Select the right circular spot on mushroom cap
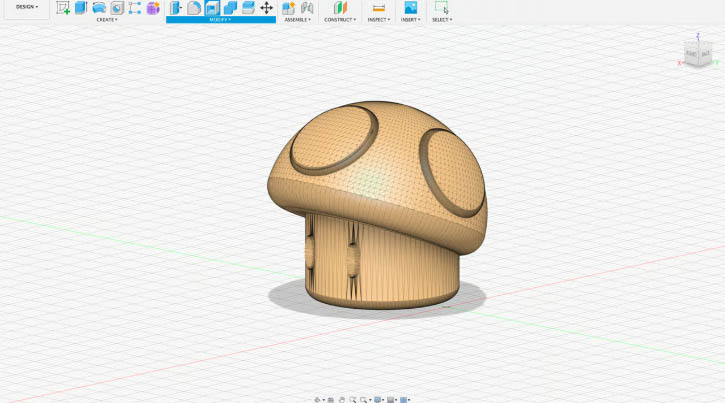Image resolution: width=725 pixels, height=403 pixels. coord(452,173)
